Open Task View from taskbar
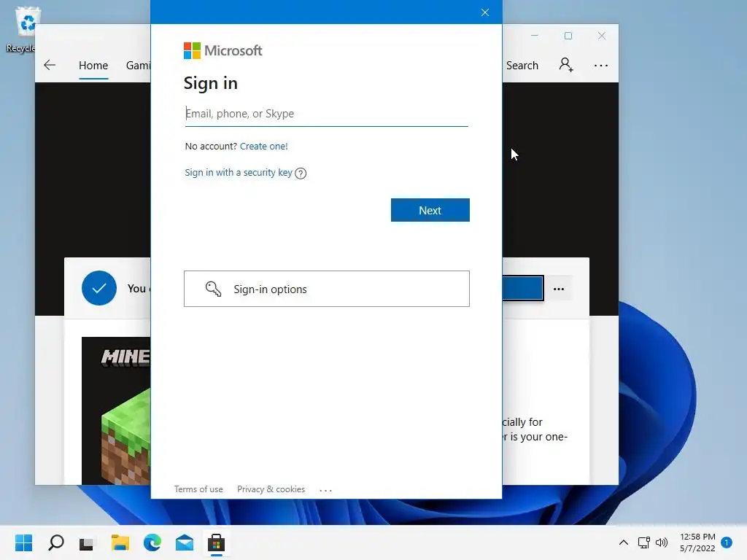This screenshot has height=560, width=747. [x=88, y=542]
